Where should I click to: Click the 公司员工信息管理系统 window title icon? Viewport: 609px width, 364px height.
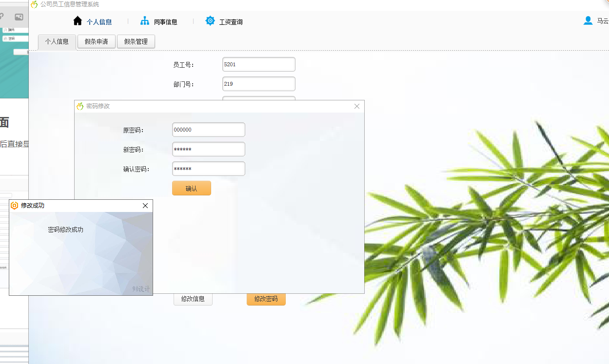[x=34, y=4]
